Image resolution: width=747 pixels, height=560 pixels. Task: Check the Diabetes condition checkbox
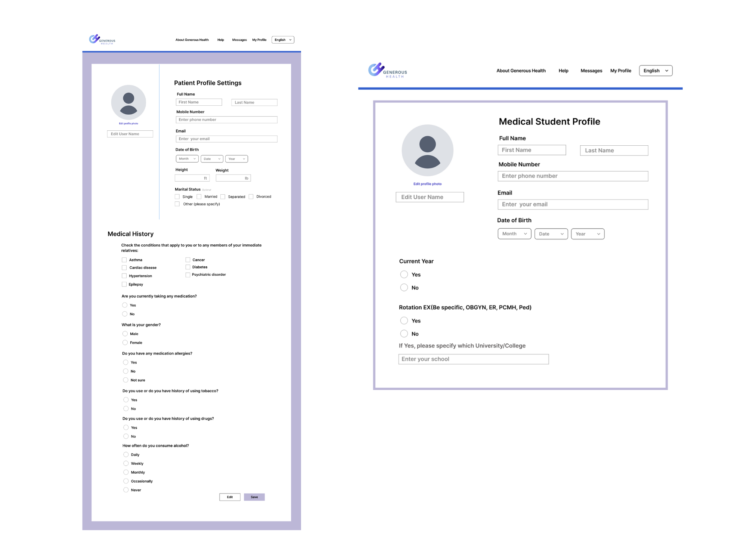[187, 267]
